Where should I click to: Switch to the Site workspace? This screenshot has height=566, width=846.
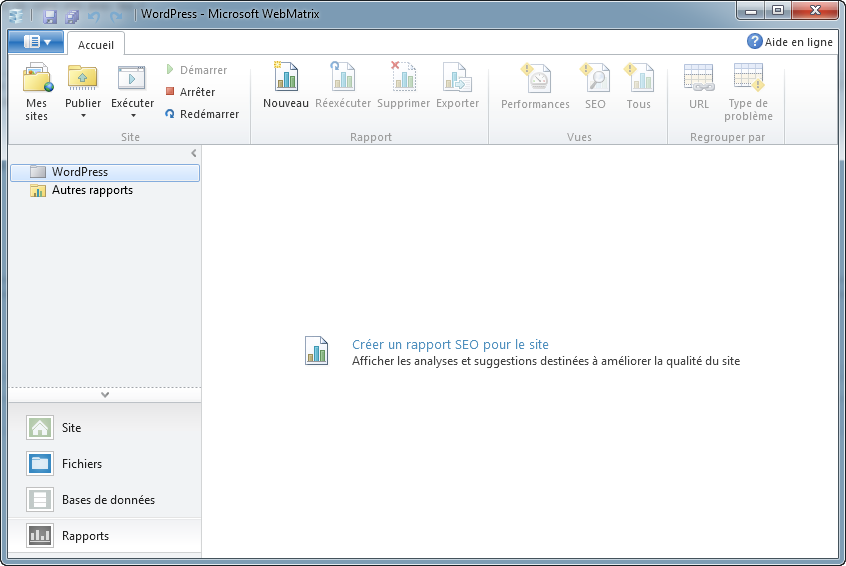tap(105, 428)
